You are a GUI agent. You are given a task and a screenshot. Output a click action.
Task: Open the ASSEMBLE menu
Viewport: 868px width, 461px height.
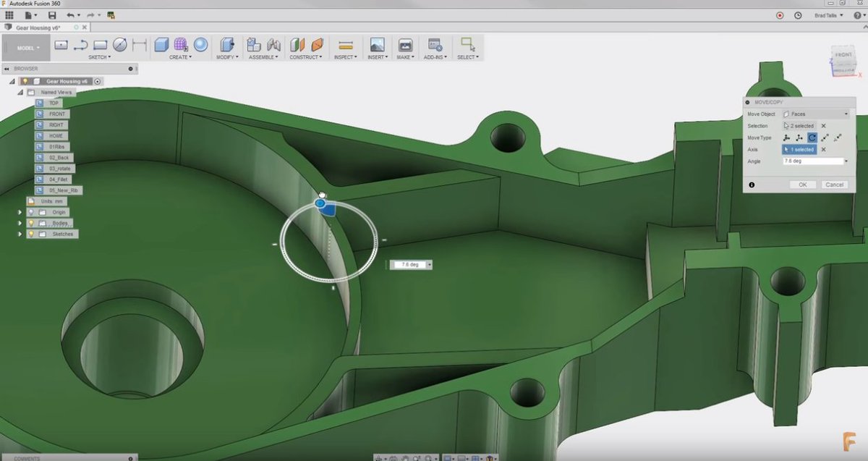tap(263, 57)
